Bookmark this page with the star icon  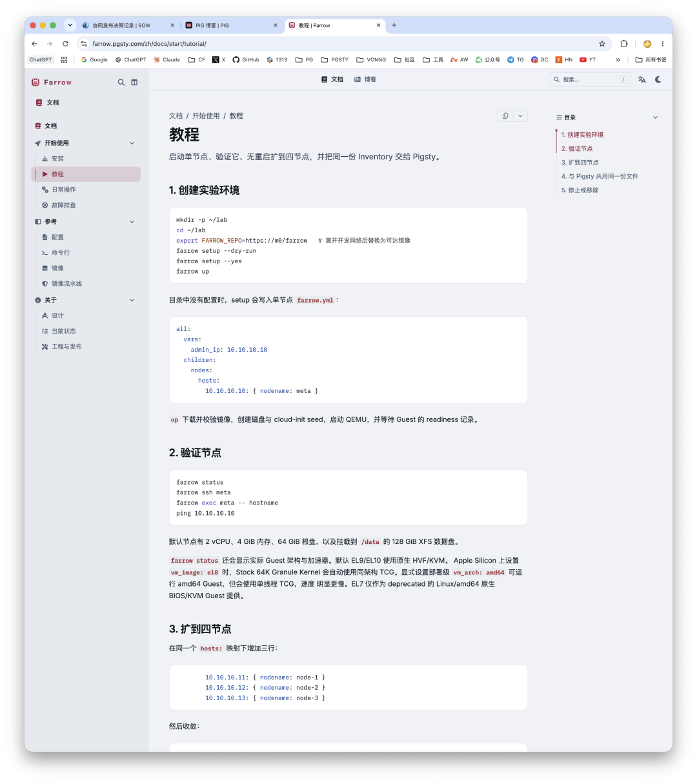(x=602, y=44)
